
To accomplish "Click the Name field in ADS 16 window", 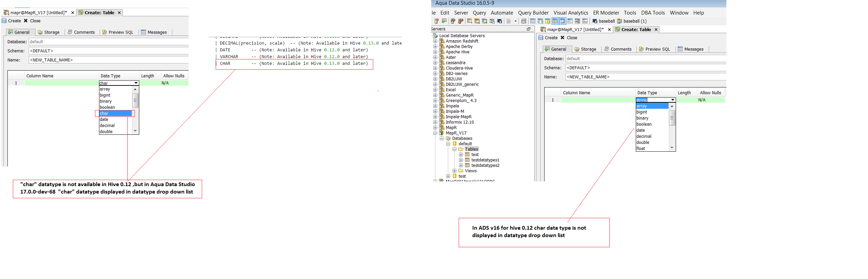I will click(x=646, y=77).
